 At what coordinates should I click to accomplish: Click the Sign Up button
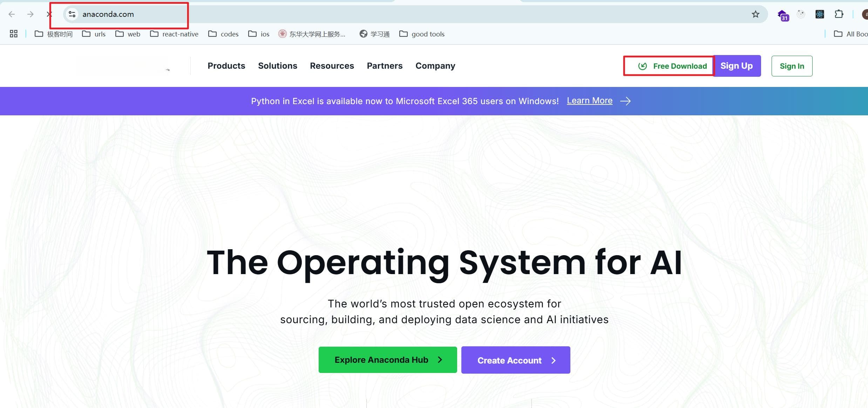pos(737,66)
